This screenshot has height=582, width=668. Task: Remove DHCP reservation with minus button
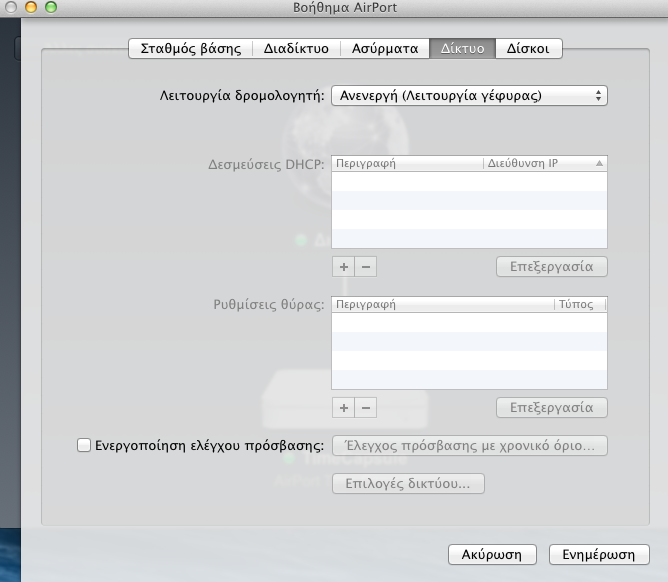pyautogui.click(x=366, y=267)
